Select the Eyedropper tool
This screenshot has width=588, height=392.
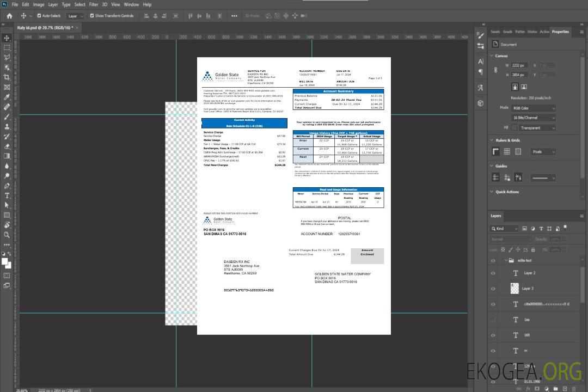(x=7, y=97)
